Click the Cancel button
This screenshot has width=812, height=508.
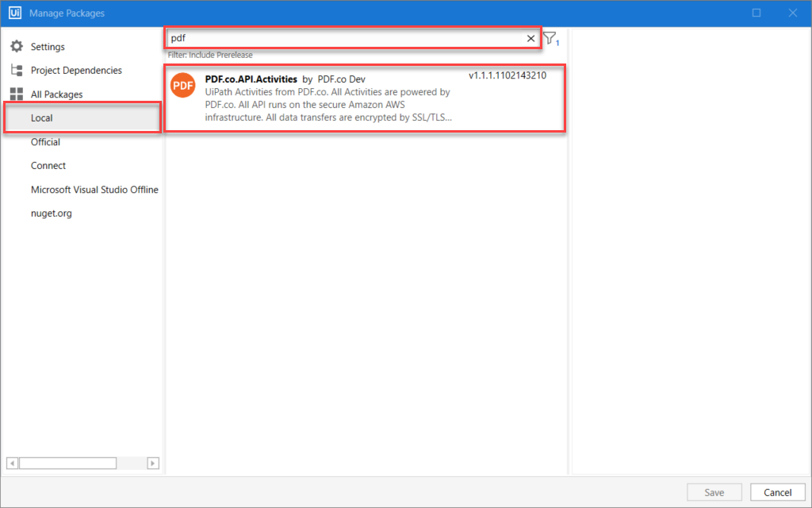click(x=777, y=492)
